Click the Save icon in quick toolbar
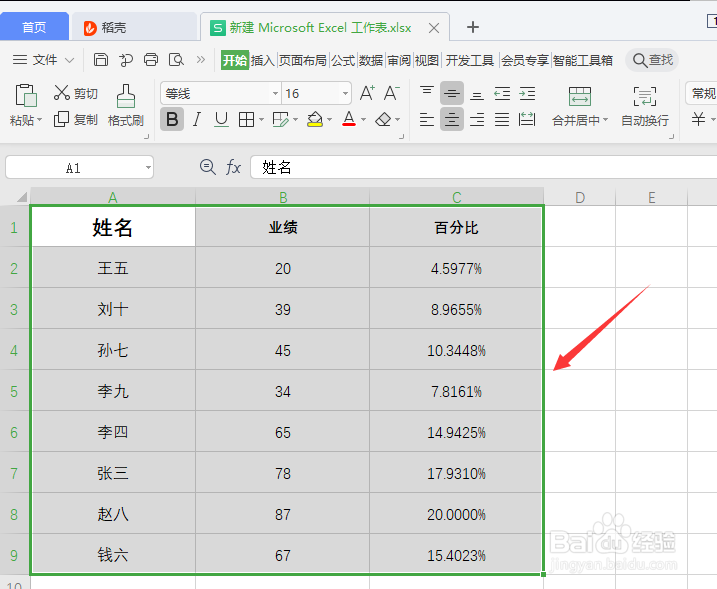Screen dimensions: 717x589 [x=101, y=60]
